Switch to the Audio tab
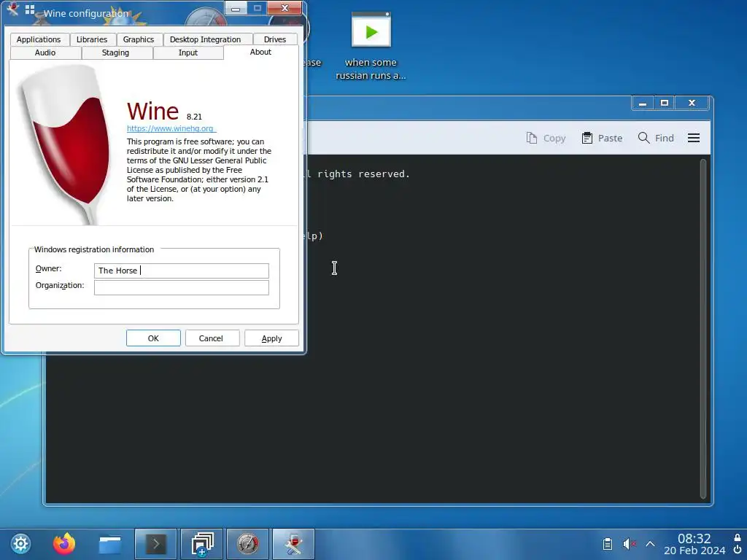 pyautogui.click(x=45, y=52)
